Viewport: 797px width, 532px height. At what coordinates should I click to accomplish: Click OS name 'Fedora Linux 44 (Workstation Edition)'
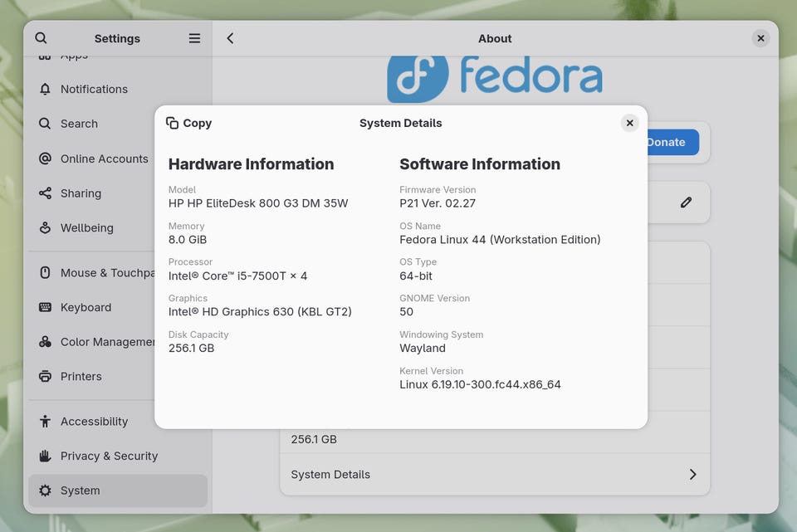500,239
